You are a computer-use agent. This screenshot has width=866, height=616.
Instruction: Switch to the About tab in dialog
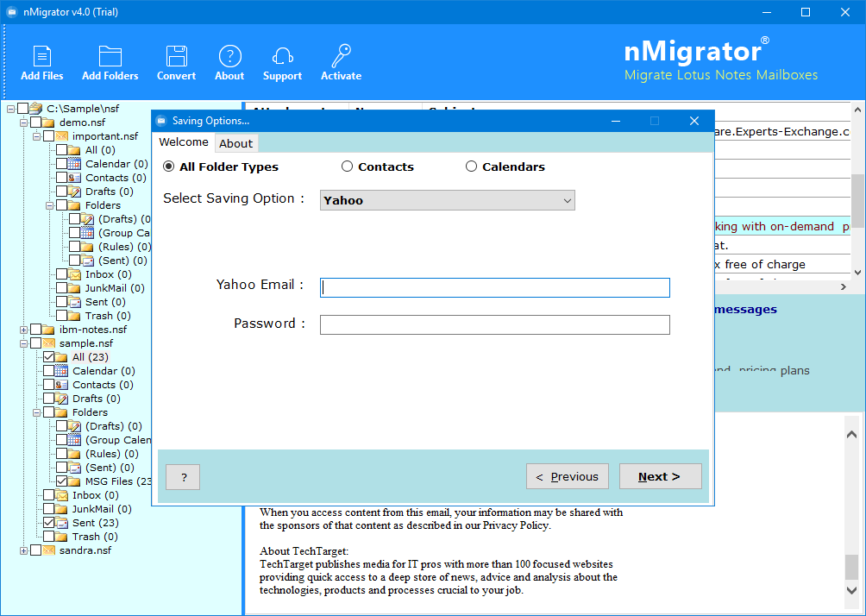235,143
